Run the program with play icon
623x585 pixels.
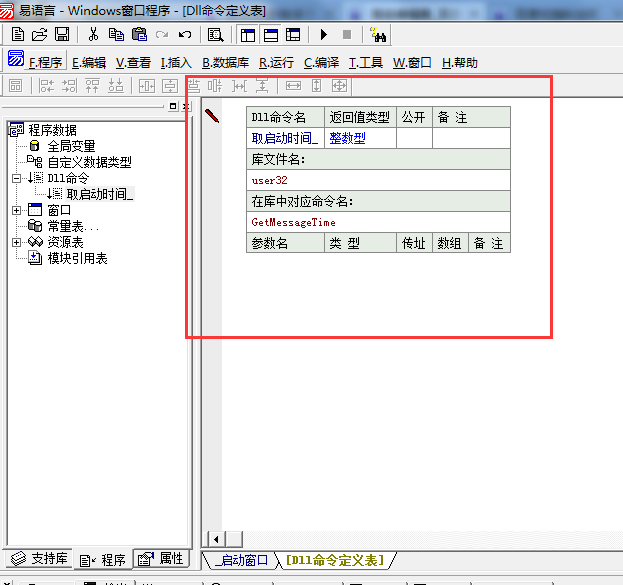pyautogui.click(x=323, y=35)
